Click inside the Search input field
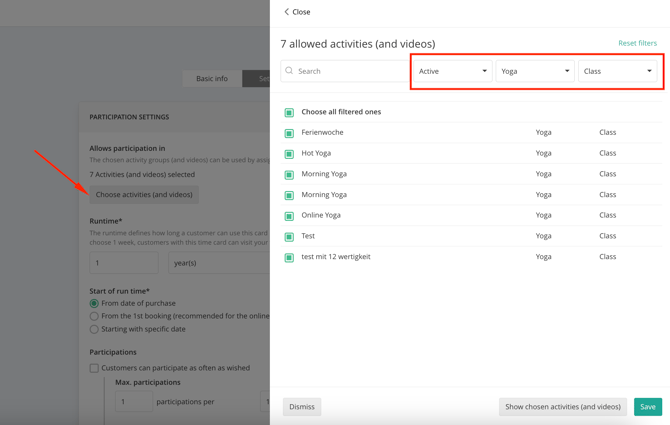The width and height of the screenshot is (670, 425). coord(344,71)
